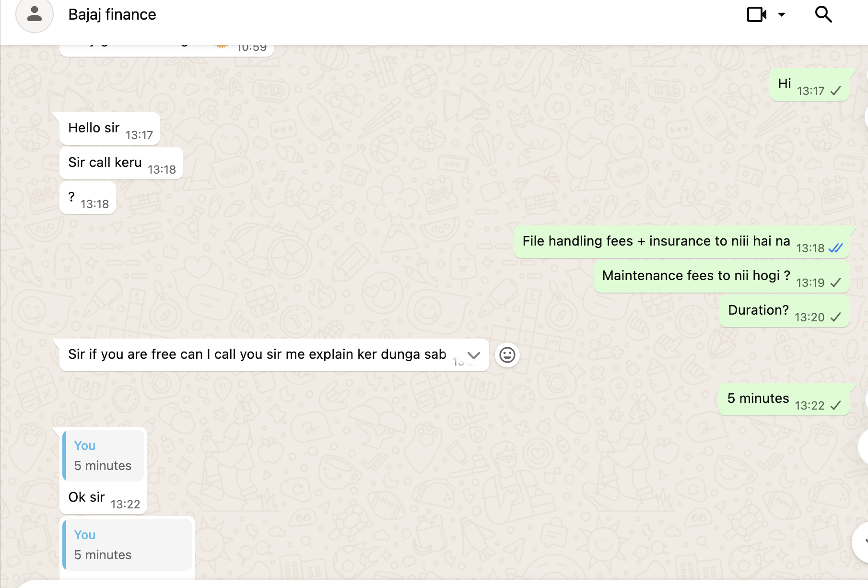Click the Bajaj finance profile avatar

(34, 14)
